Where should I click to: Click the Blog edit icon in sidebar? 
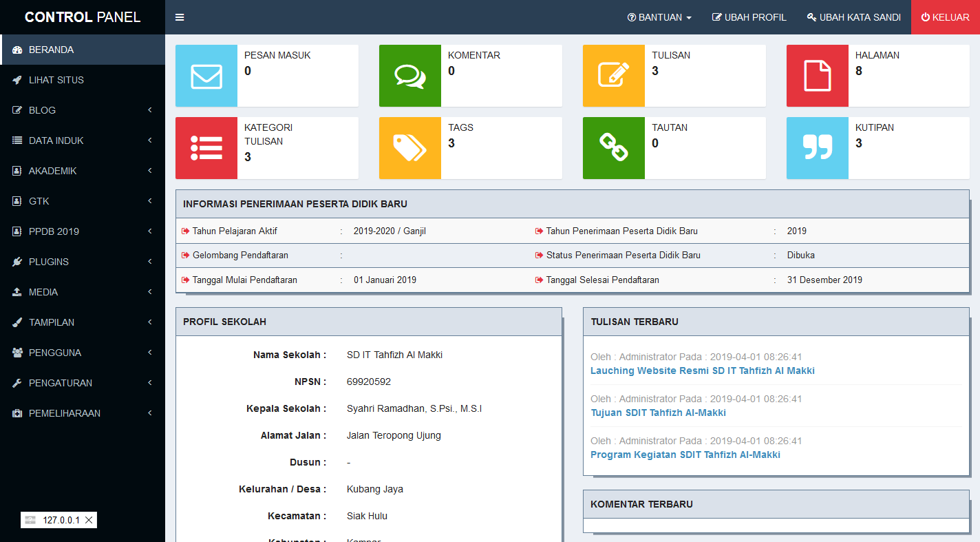click(x=17, y=110)
